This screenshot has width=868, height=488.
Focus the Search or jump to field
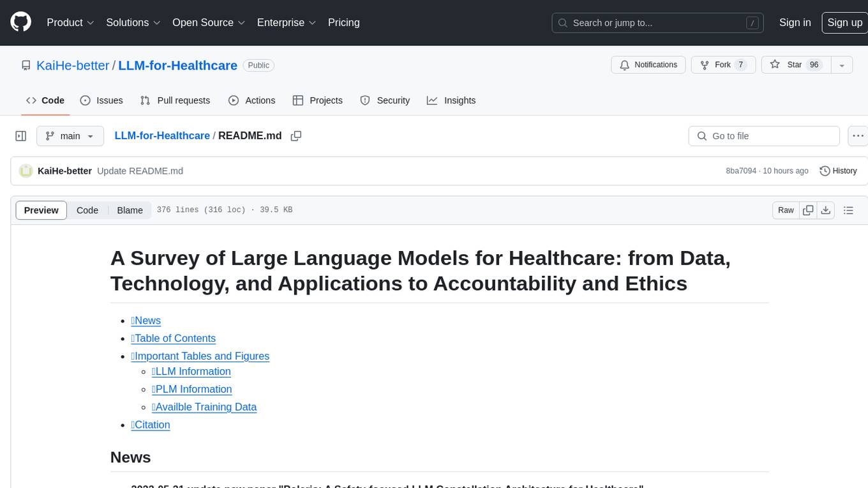[659, 23]
